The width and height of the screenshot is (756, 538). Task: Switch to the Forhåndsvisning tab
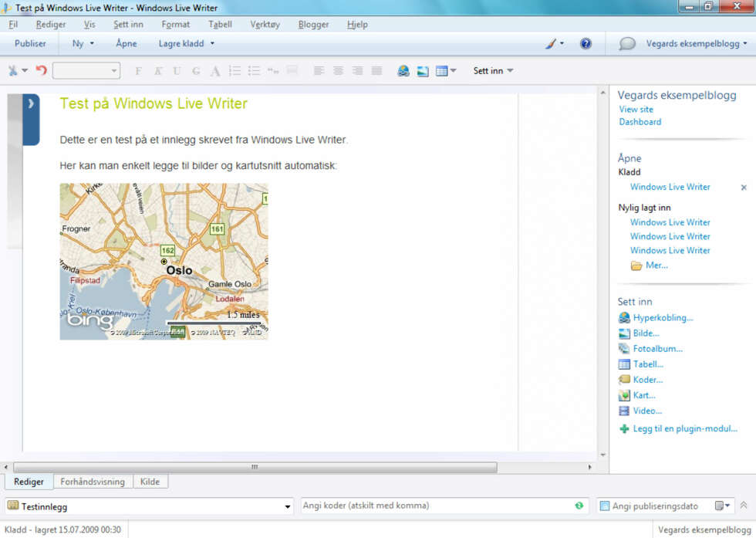click(x=93, y=482)
